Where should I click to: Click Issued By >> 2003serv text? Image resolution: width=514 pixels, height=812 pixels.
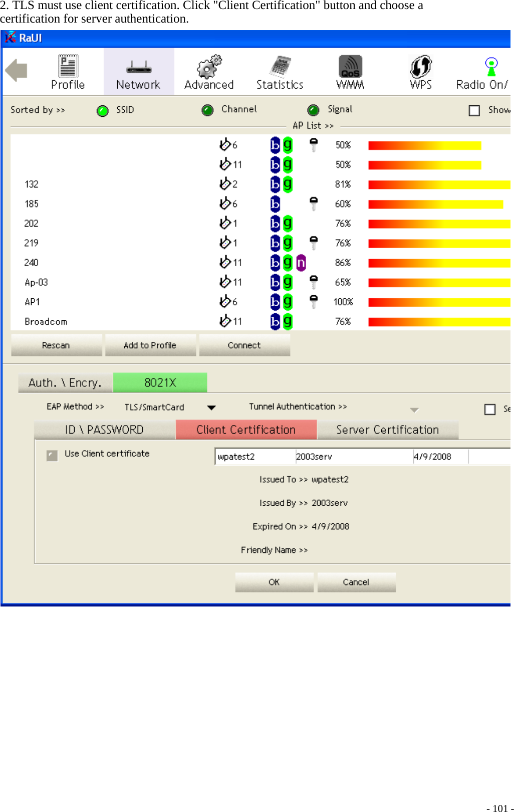[304, 503]
